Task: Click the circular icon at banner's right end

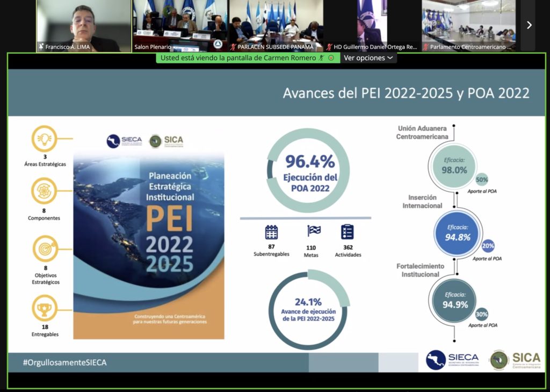Action: 331,58
